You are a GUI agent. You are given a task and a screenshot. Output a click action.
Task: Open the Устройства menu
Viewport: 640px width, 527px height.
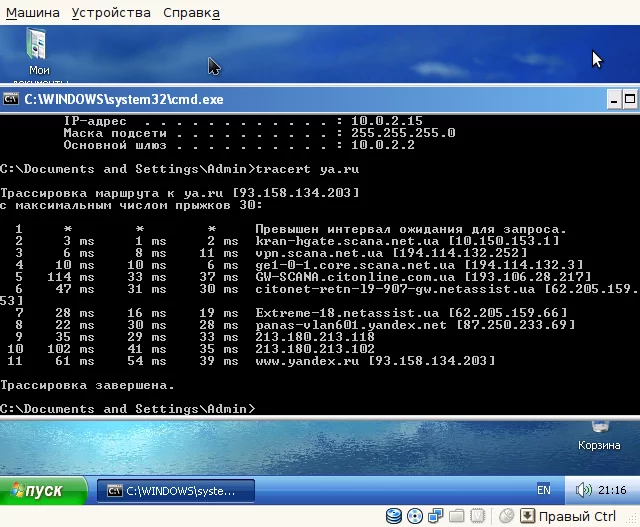pyautogui.click(x=111, y=13)
